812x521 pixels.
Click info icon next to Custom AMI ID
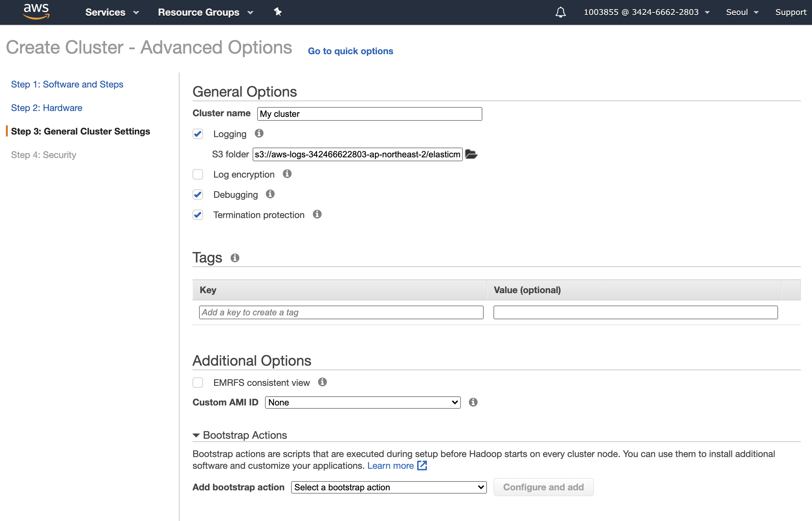click(473, 402)
